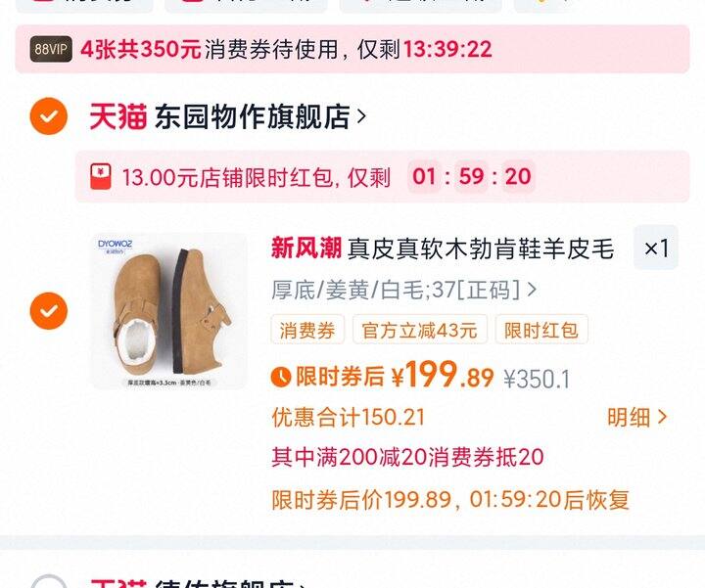Tap the 天猫 logo beside 东园物作旗舰店

(118, 116)
